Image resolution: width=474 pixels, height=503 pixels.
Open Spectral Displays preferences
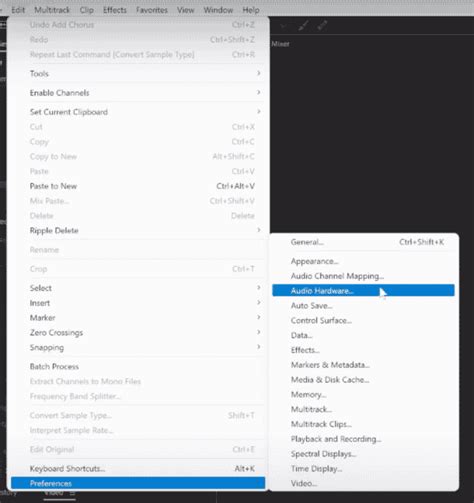click(x=363, y=454)
